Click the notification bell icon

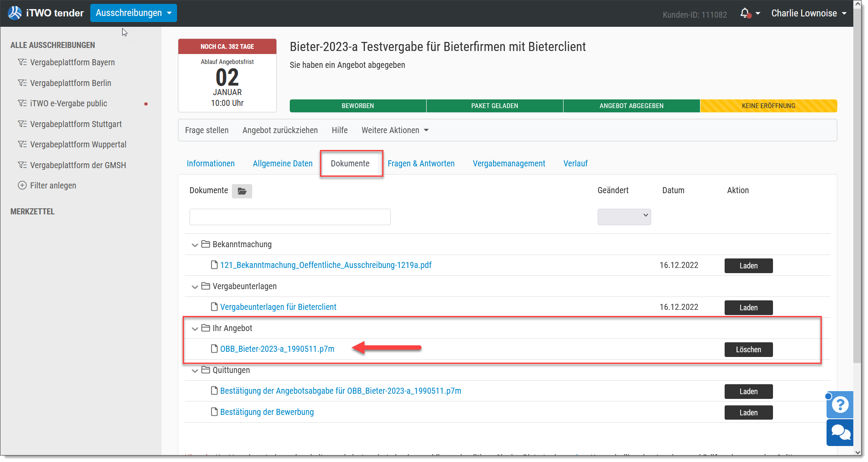(744, 13)
